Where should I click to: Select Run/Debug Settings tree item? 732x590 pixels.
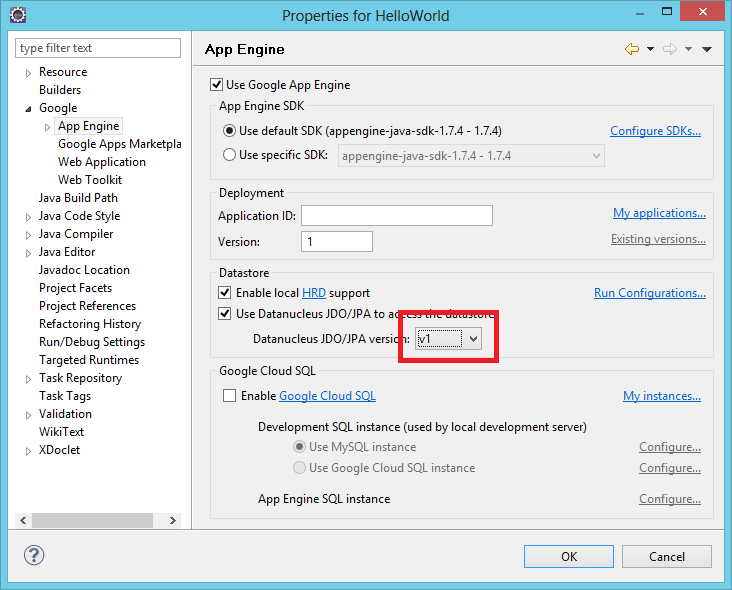point(92,342)
